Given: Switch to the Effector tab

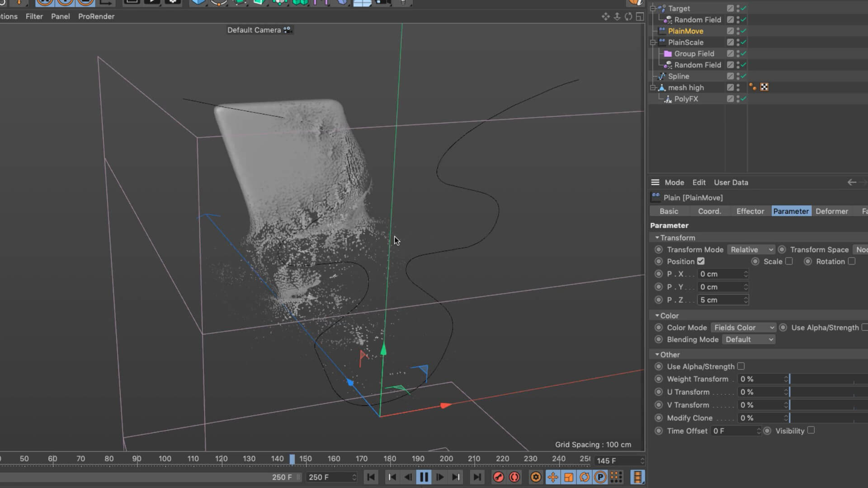Looking at the screenshot, I should pyautogui.click(x=750, y=211).
